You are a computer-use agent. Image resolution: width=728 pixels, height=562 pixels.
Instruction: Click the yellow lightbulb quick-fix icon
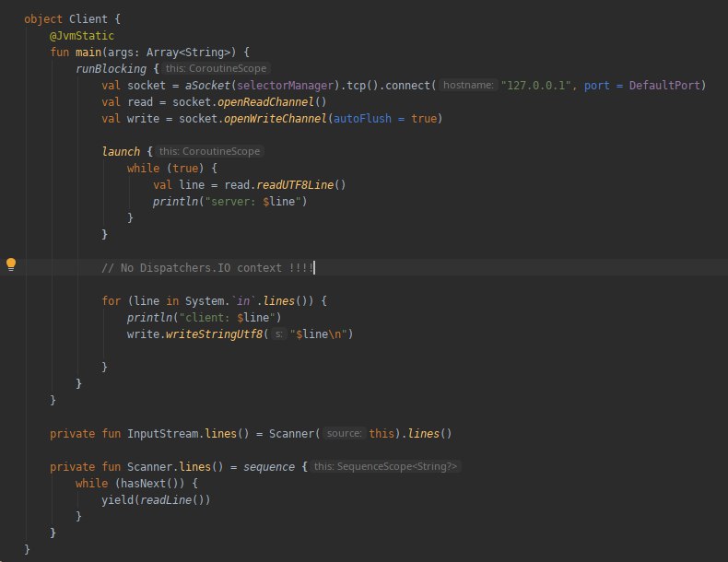(x=11, y=264)
